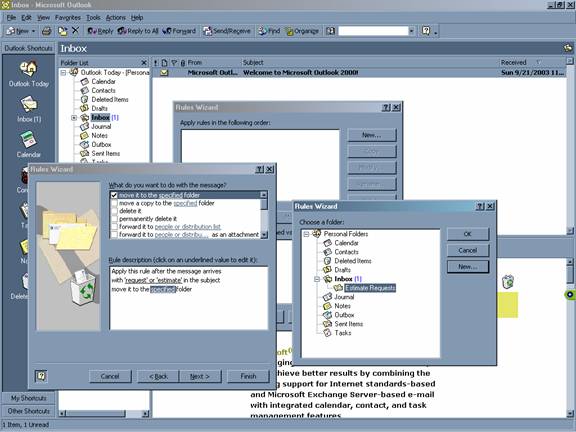Open Other Shortcuts group in Outlook bar
The height and width of the screenshot is (432, 576).
pos(29,411)
